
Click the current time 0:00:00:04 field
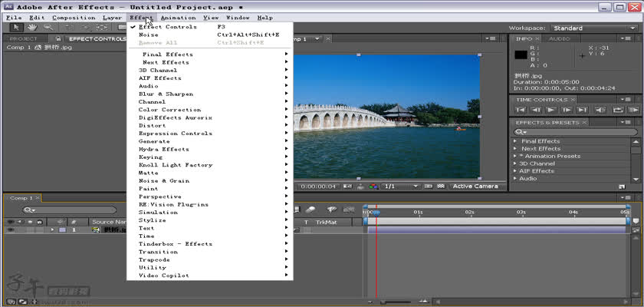click(319, 187)
